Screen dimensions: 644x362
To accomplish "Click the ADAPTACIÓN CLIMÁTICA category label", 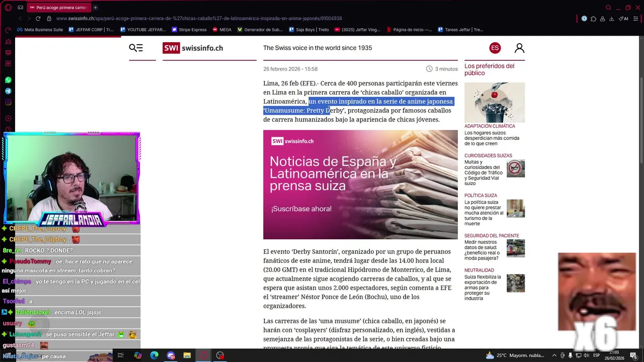I will pyautogui.click(x=490, y=126).
